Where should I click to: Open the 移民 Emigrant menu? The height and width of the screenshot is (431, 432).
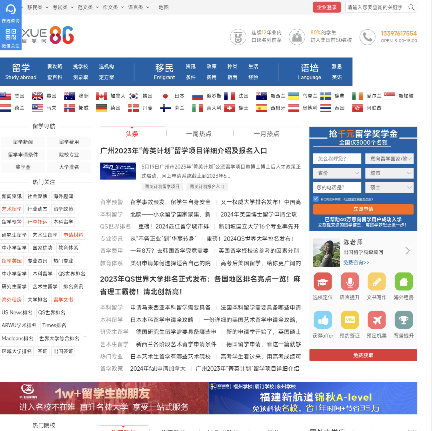point(164,71)
